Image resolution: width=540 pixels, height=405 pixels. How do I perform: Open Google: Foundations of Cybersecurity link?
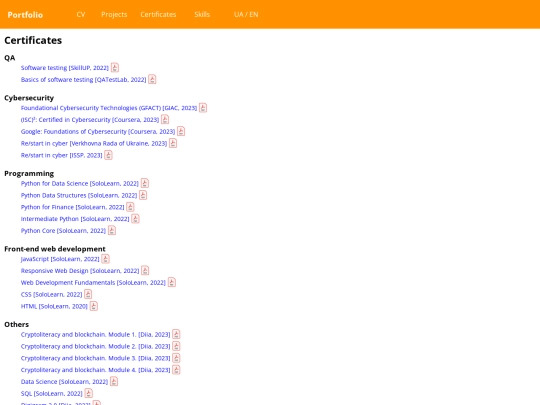point(98,132)
